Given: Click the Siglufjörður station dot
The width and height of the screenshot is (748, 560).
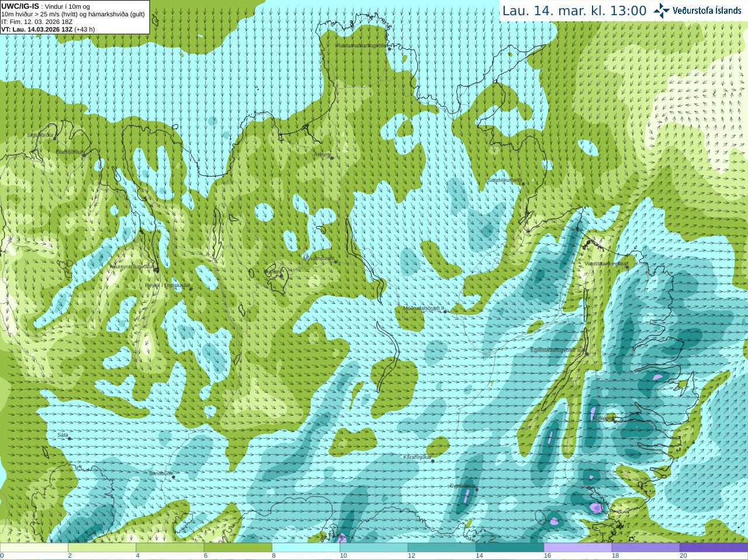Looking at the screenshot, I should pyautogui.click(x=56, y=139).
